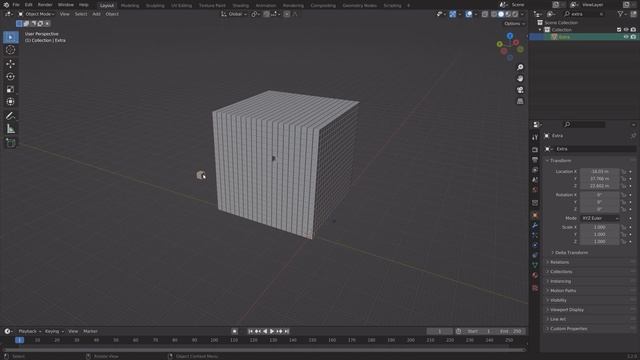Click the Location X value field

tap(600, 171)
